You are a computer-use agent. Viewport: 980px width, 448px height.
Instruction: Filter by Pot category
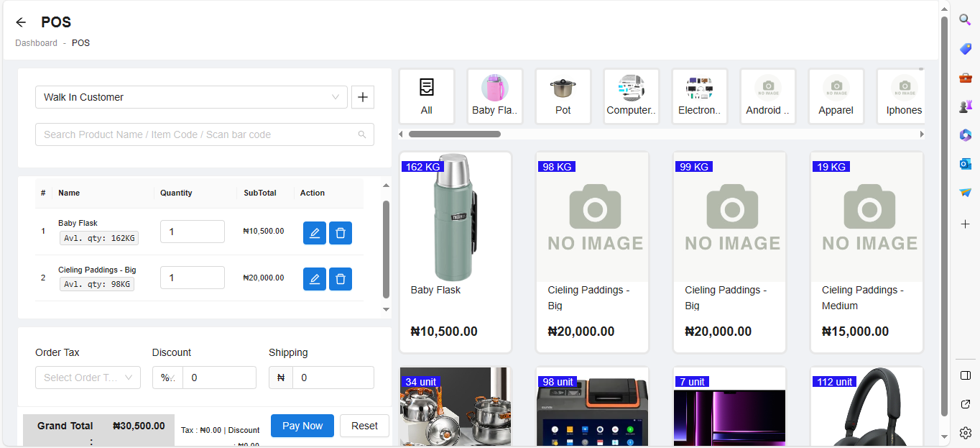[563, 96]
